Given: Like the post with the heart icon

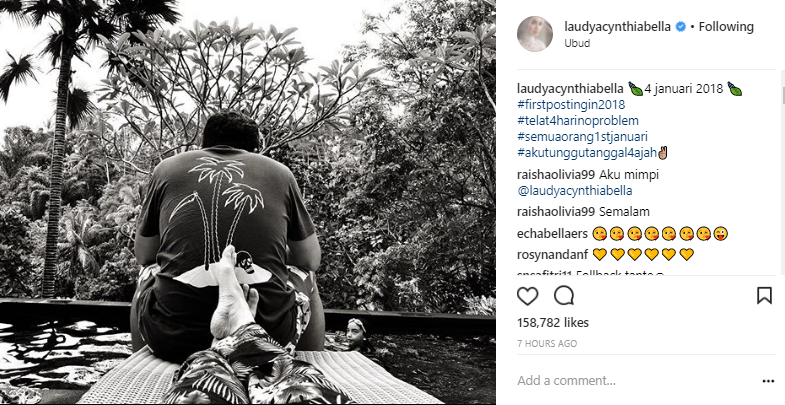Looking at the screenshot, I should [527, 295].
